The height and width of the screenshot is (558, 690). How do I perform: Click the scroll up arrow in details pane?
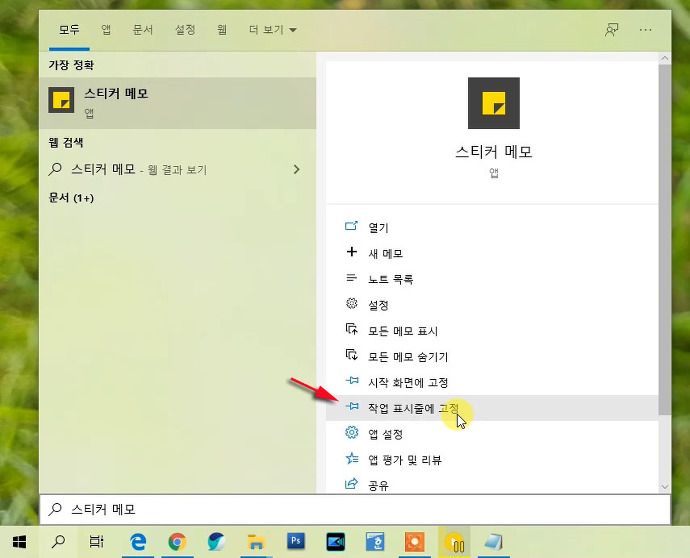[x=664, y=58]
